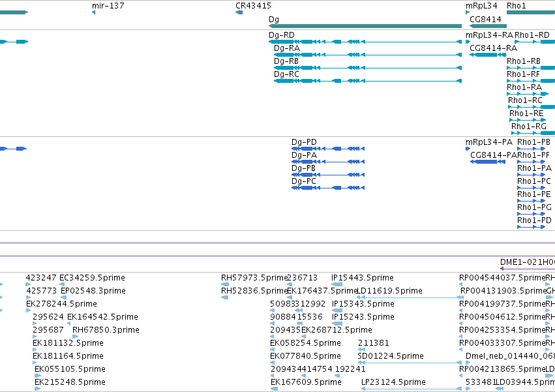
Task: Select the IP15343.5prime EST
Action: tap(337, 310)
